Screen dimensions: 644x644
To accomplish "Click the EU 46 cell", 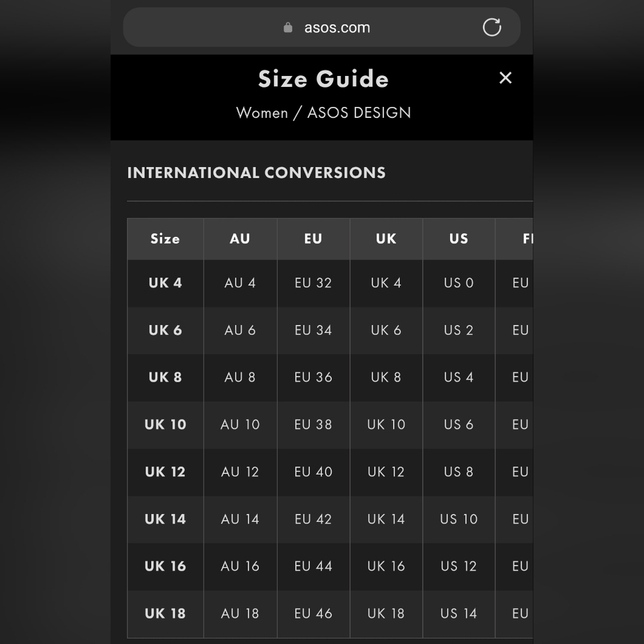I will (314, 614).
